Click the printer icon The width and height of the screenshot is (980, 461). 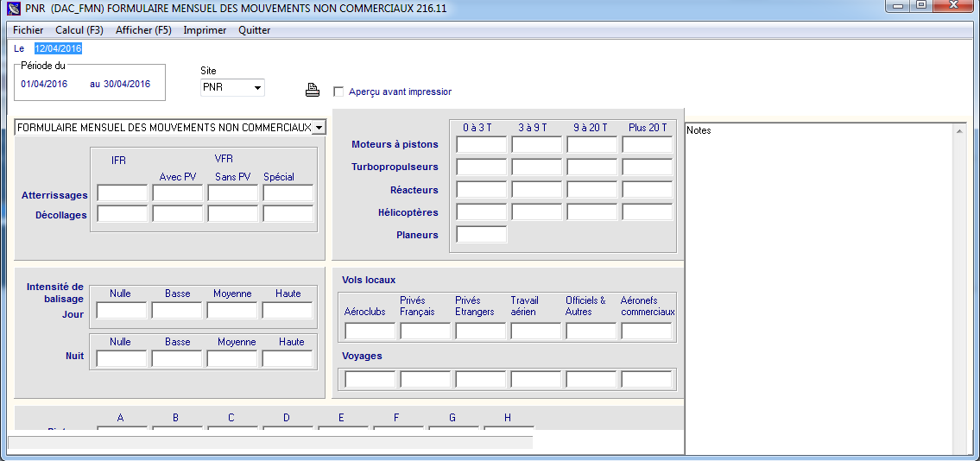(x=313, y=91)
